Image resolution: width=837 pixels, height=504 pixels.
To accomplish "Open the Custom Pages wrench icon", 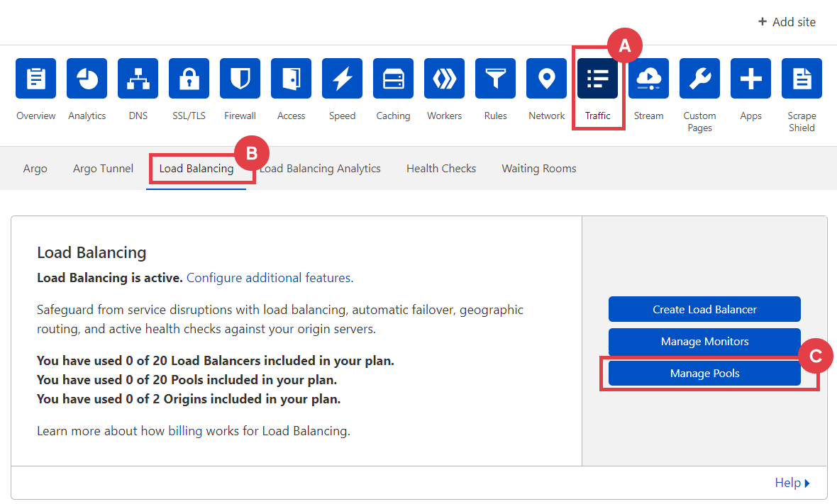I will [x=699, y=79].
